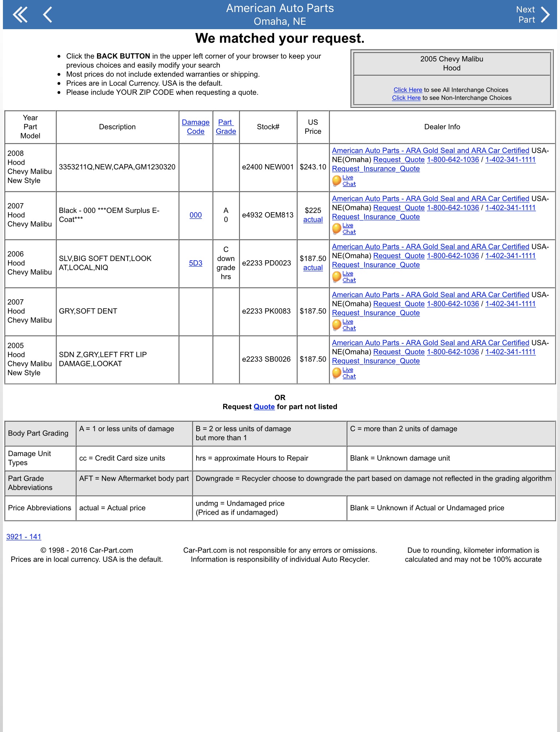This screenshot has height=732, width=560.
Task: Request Insurance Quote for 2008 Hood
Action: click(376, 169)
